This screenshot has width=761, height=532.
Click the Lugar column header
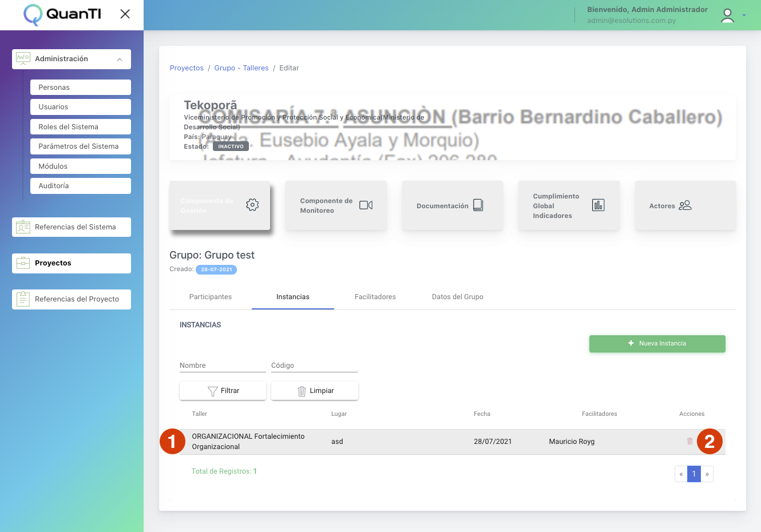(x=339, y=414)
